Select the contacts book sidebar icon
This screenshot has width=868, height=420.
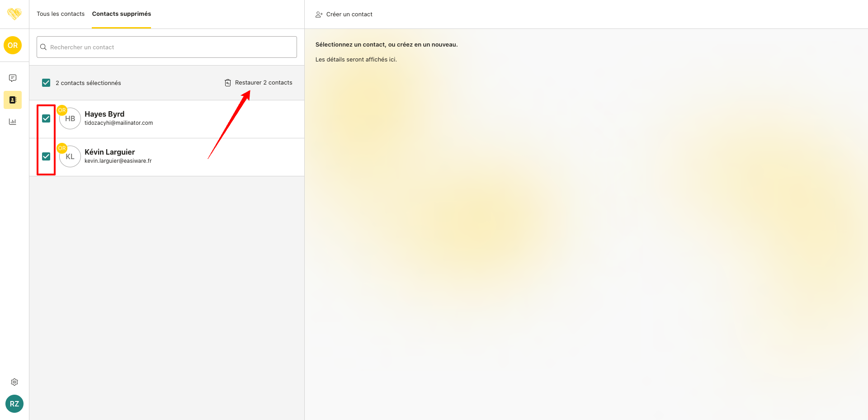13,100
